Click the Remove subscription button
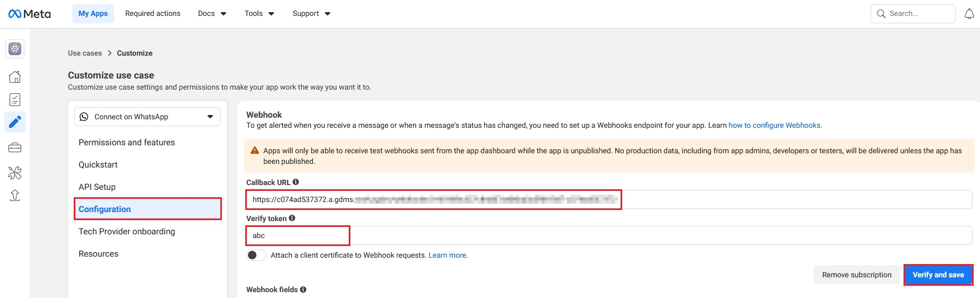980x298 pixels. tap(856, 275)
